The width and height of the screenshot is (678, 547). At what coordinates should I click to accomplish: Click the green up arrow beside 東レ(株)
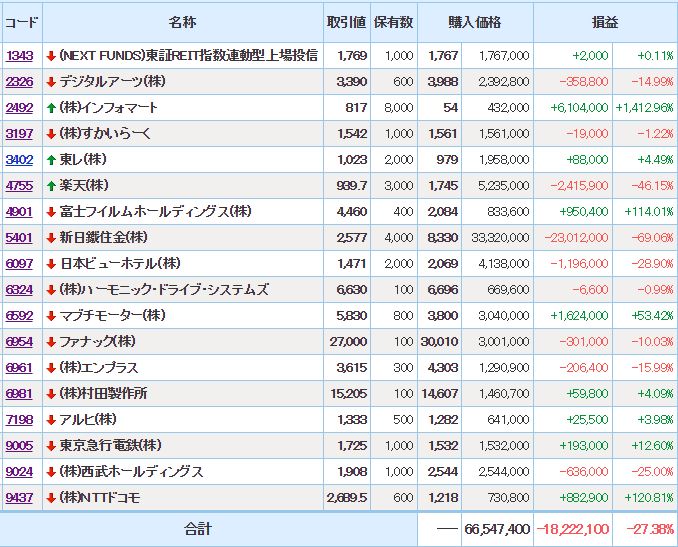point(51,160)
